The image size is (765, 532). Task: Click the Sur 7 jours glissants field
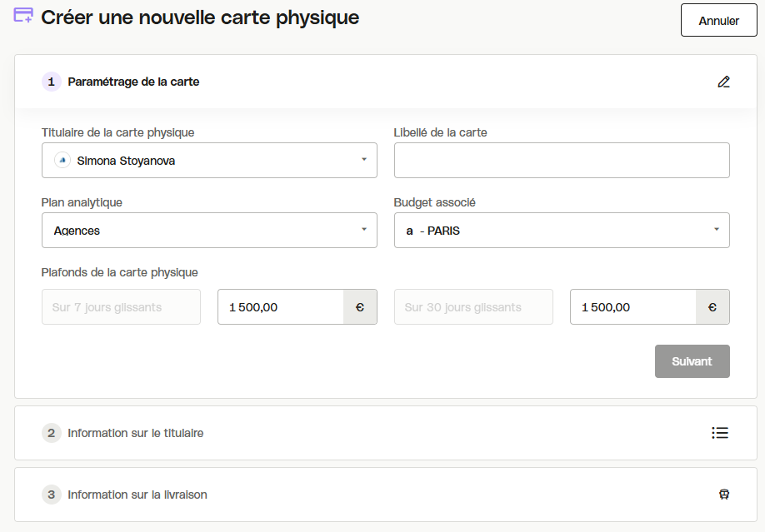(x=121, y=306)
